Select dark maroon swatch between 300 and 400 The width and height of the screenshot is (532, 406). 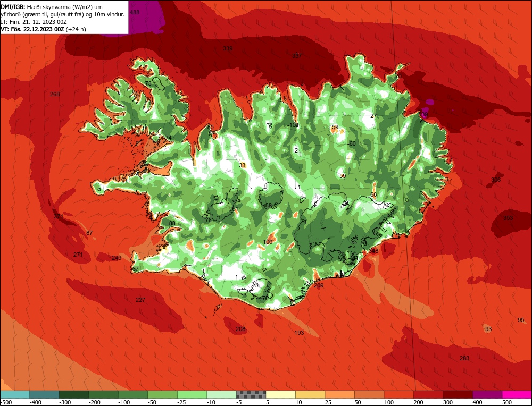pos(458,394)
